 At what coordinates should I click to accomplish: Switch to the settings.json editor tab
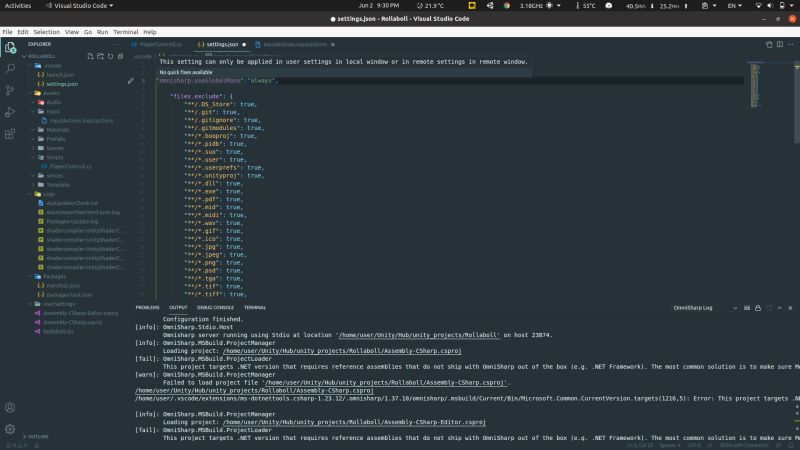tap(222, 44)
